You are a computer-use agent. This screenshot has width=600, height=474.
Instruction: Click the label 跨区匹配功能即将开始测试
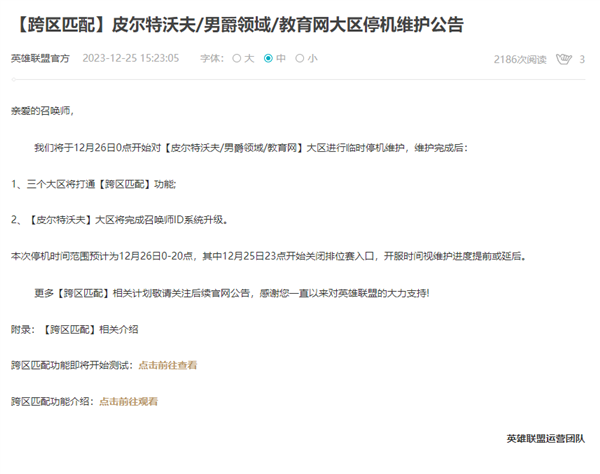[72, 365]
